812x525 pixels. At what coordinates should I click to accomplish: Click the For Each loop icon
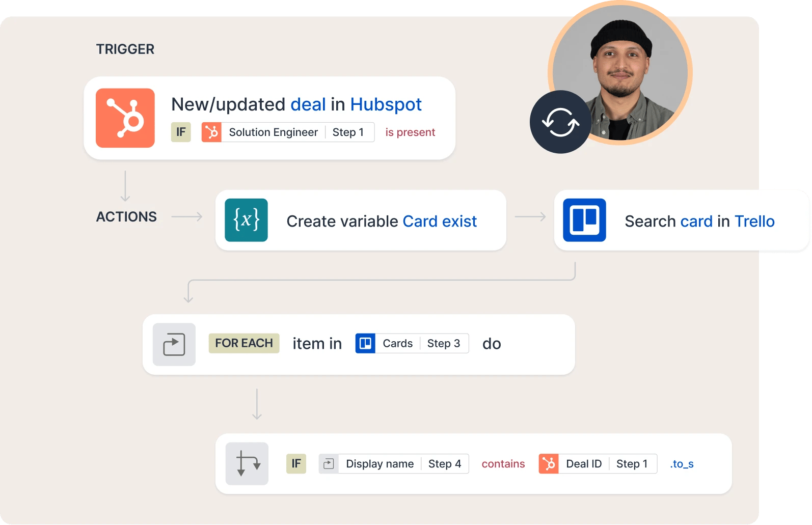tap(174, 344)
